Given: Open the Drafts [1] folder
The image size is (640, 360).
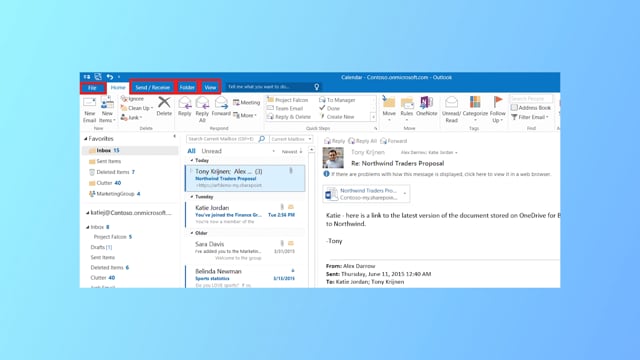Looking at the screenshot, I should click(101, 247).
